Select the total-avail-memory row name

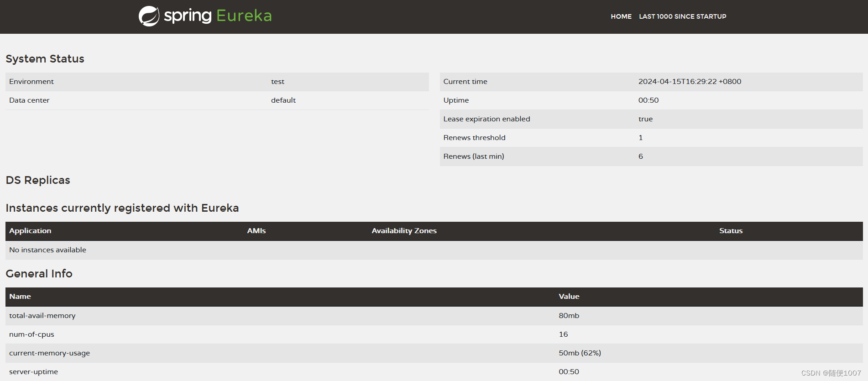(x=42, y=316)
